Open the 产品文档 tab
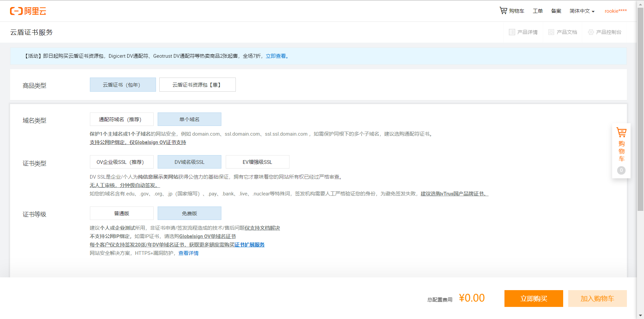 click(x=563, y=32)
